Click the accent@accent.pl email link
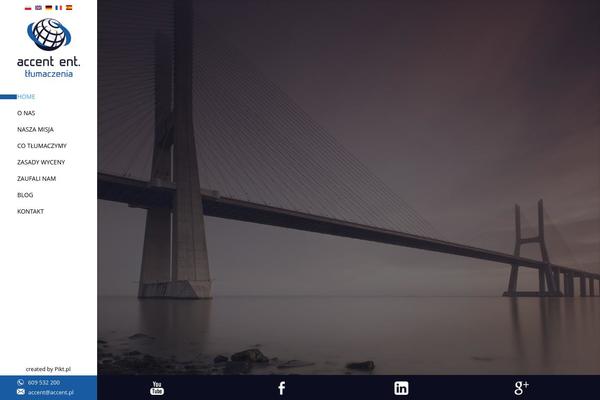 [51, 393]
